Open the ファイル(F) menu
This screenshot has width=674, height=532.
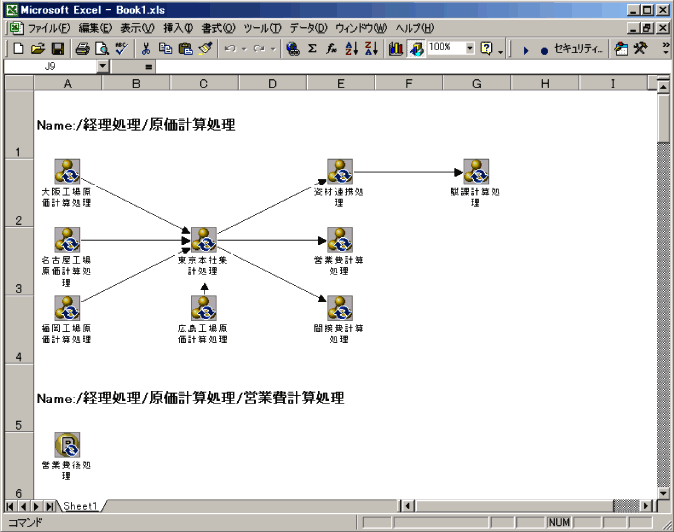tap(49, 28)
